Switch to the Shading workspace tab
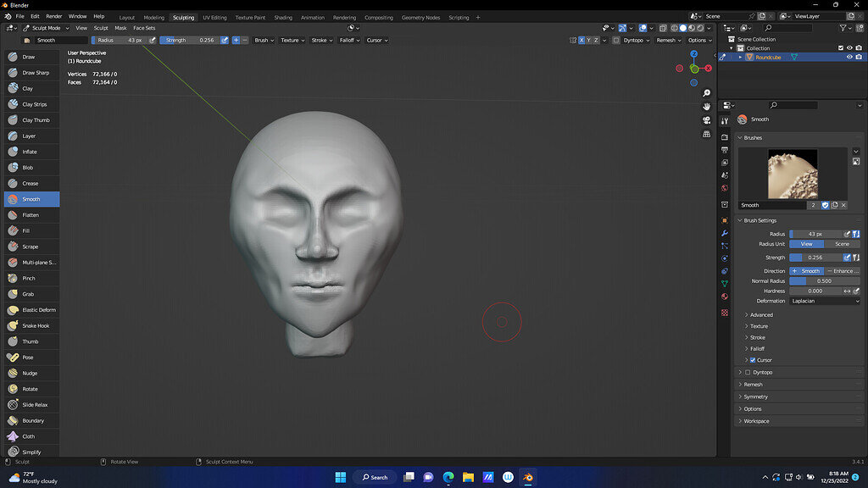Image resolution: width=868 pixels, height=488 pixels. (x=282, y=17)
